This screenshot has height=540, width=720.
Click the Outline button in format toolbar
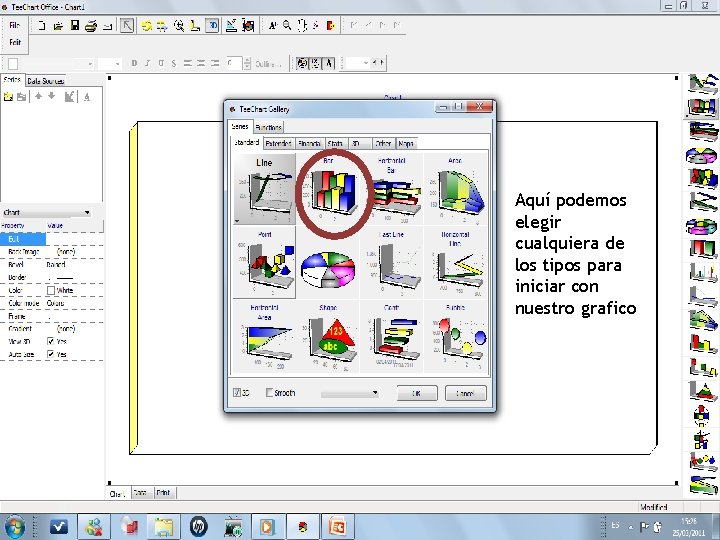269,64
